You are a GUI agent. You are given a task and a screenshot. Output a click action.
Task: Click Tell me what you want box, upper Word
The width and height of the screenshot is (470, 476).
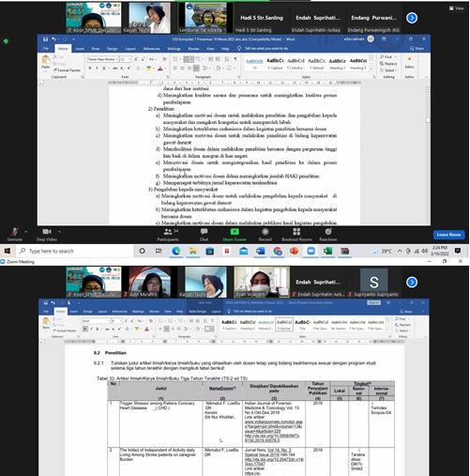(263, 49)
